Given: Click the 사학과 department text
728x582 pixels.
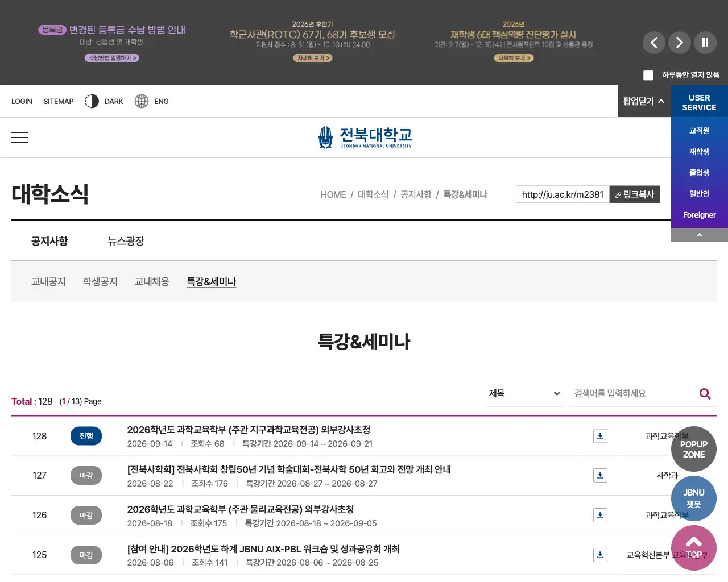Looking at the screenshot, I should 667,475.
